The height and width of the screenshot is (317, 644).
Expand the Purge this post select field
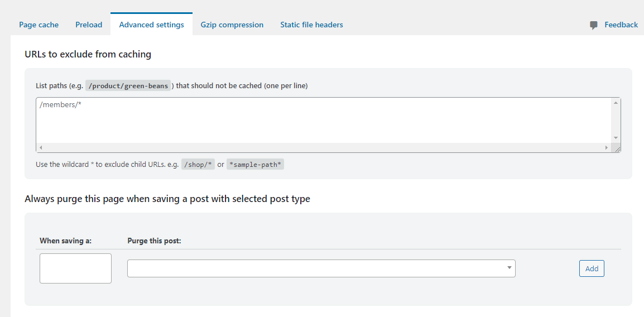[321, 268]
